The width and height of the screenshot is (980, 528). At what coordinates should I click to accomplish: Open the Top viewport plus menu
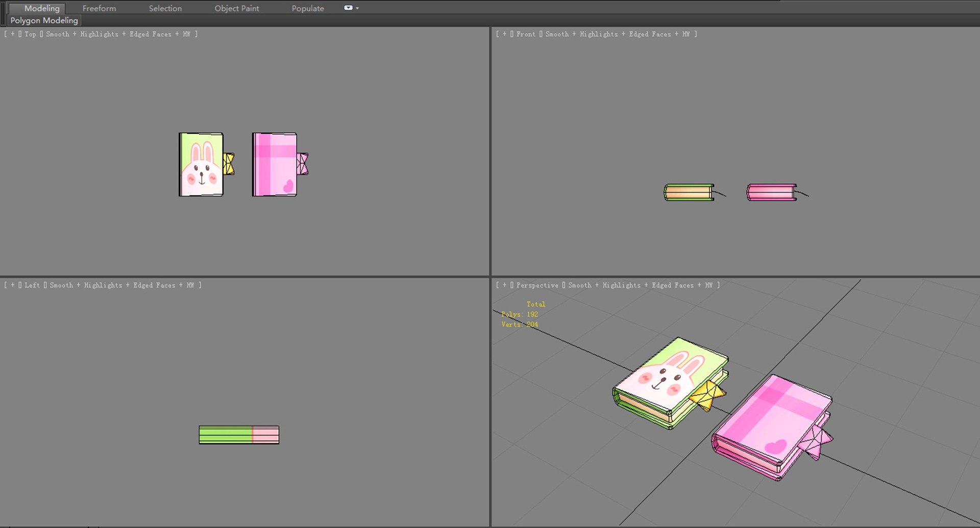point(13,34)
